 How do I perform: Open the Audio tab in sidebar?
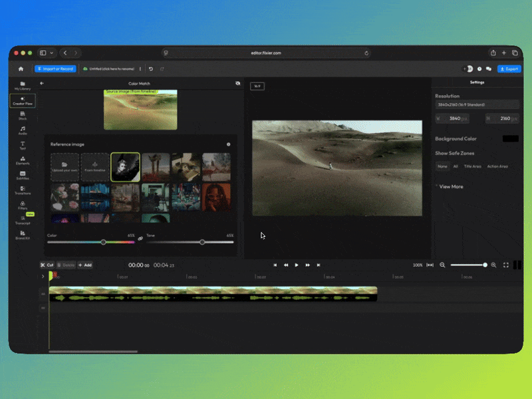pos(23,130)
